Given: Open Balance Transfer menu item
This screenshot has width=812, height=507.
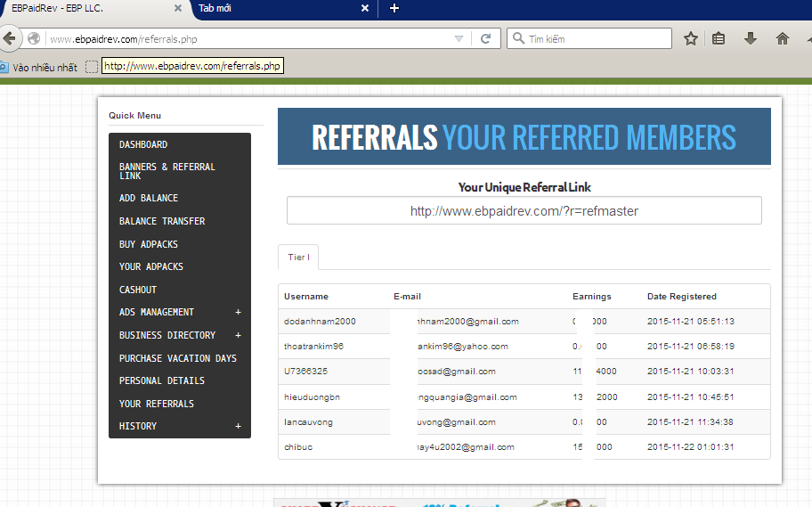Looking at the screenshot, I should (162, 221).
